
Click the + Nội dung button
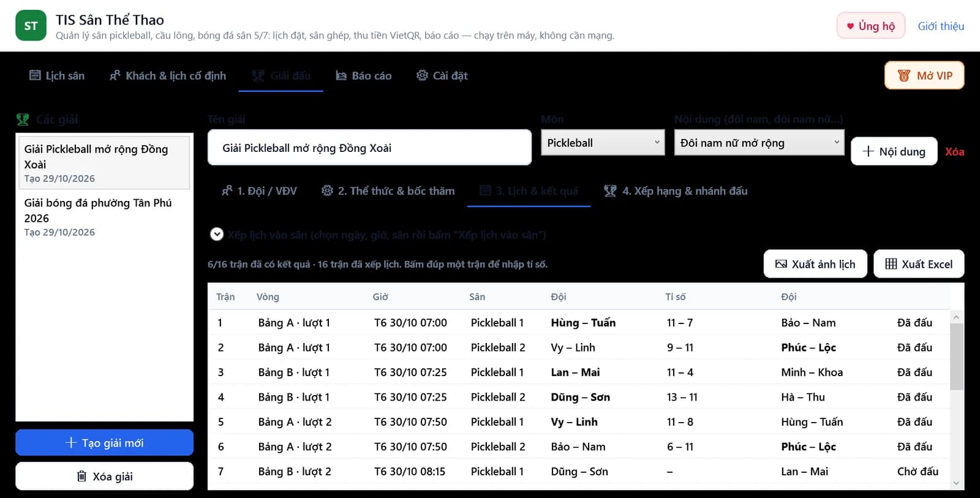pos(894,151)
